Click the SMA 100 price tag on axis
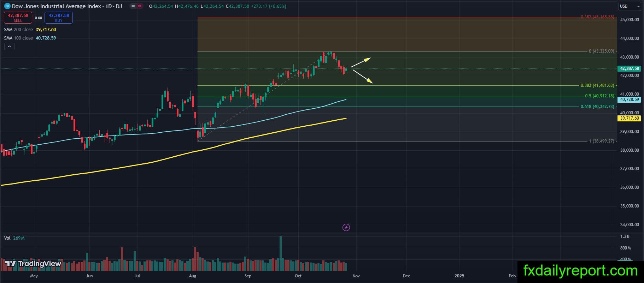The width and height of the screenshot is (644, 283). tap(629, 100)
